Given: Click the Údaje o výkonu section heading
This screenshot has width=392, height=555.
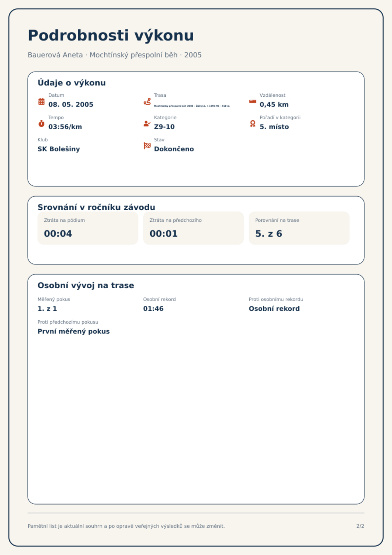Looking at the screenshot, I should [72, 83].
